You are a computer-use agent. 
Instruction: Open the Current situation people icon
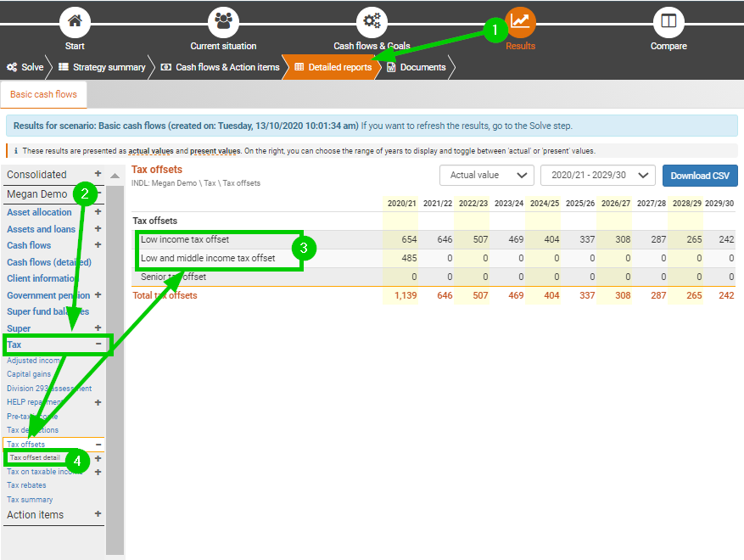223,21
